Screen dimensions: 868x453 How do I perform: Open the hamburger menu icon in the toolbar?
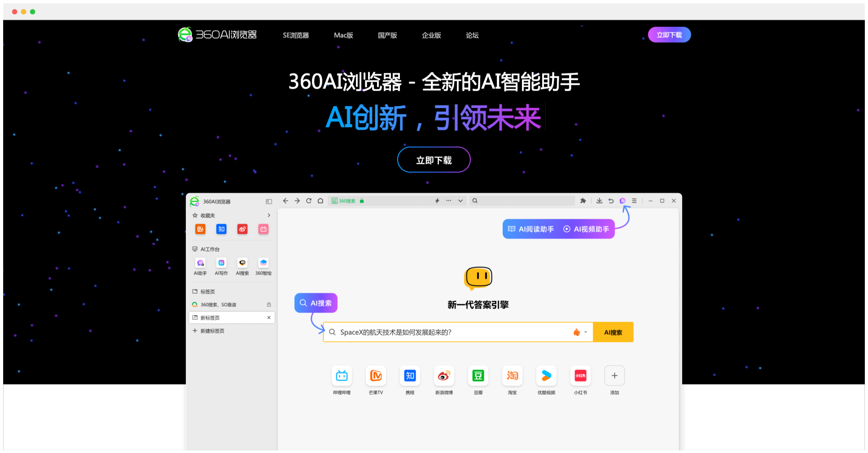coord(634,201)
